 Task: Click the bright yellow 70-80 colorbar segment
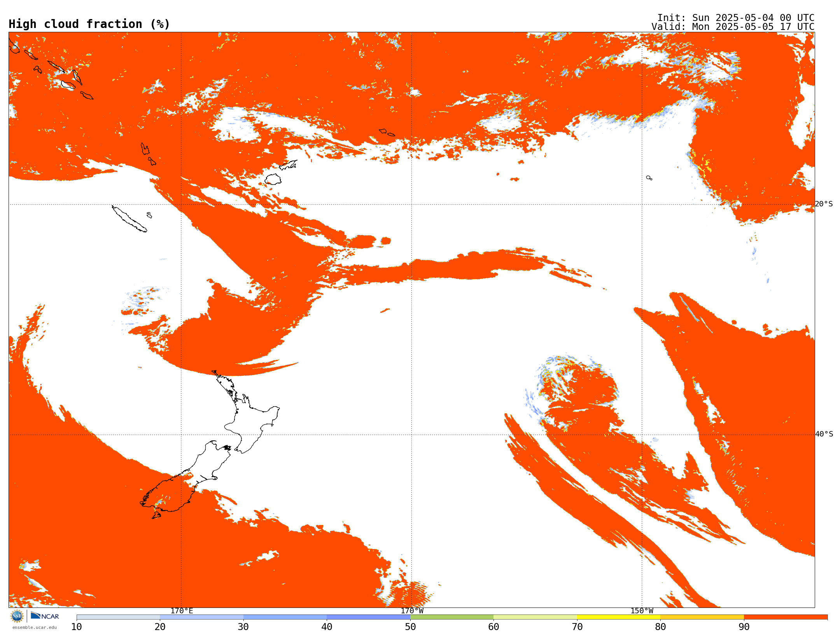(619, 617)
